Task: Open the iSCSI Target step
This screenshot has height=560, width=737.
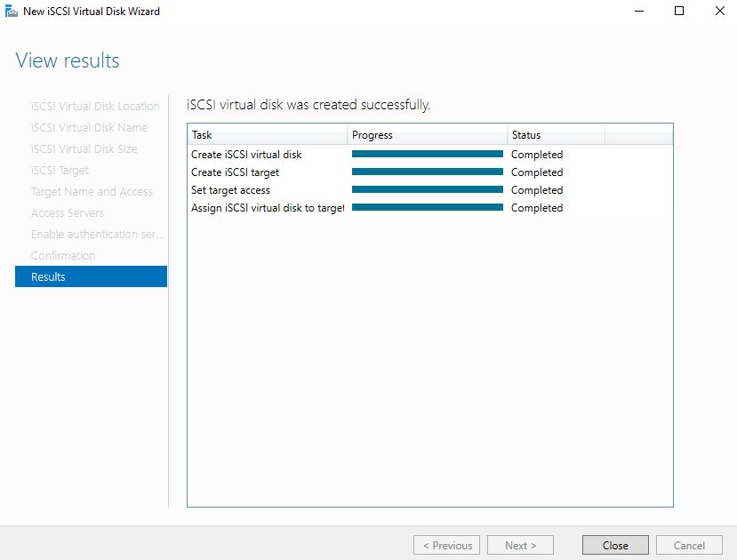Action: pyautogui.click(x=60, y=170)
